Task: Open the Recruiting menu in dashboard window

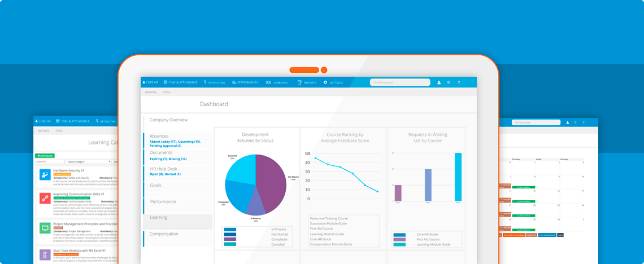Action: click(215, 82)
